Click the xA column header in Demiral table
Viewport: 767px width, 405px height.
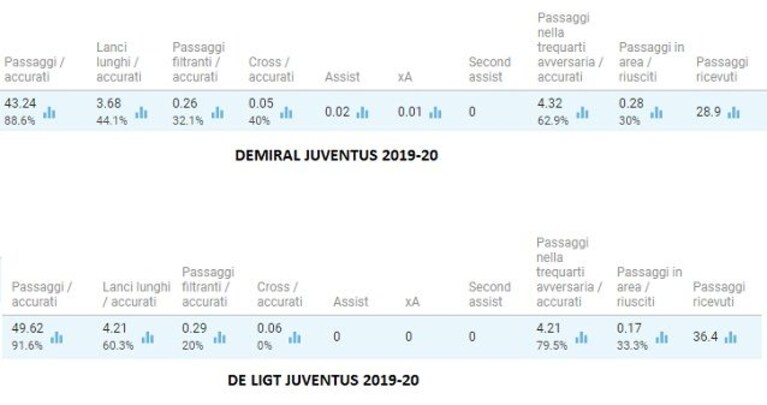[x=405, y=77]
